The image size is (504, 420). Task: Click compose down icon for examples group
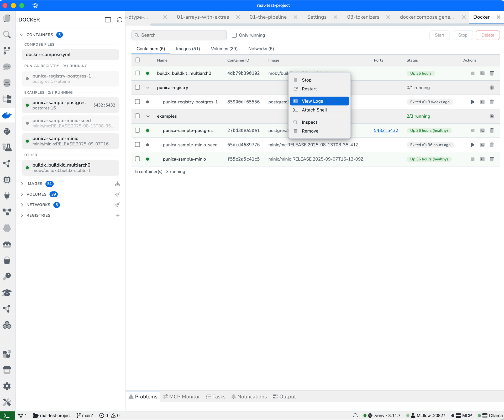click(492, 116)
